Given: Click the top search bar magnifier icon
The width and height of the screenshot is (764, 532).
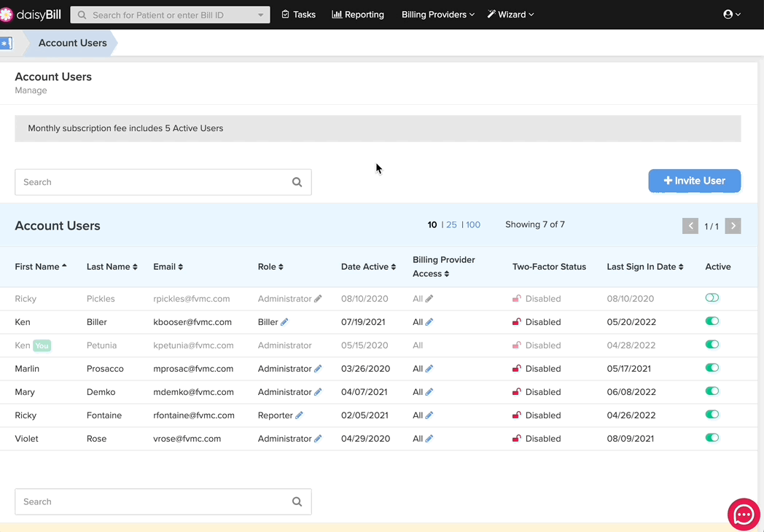Looking at the screenshot, I should point(82,15).
